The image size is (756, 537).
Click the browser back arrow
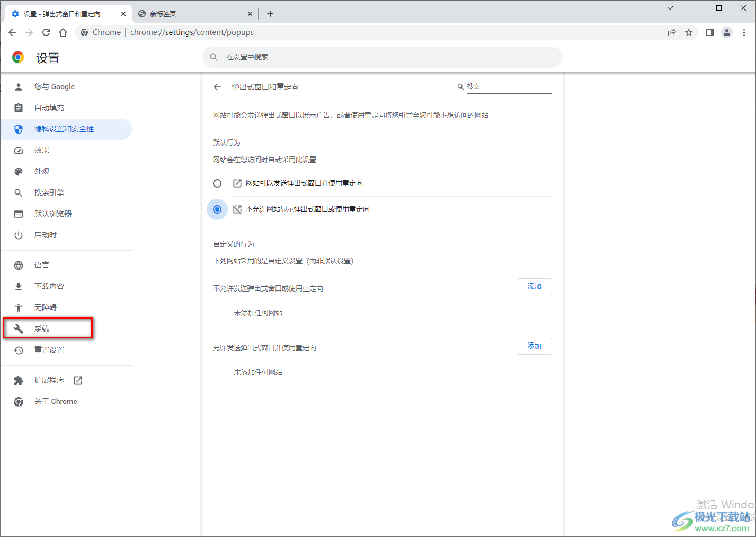click(12, 32)
